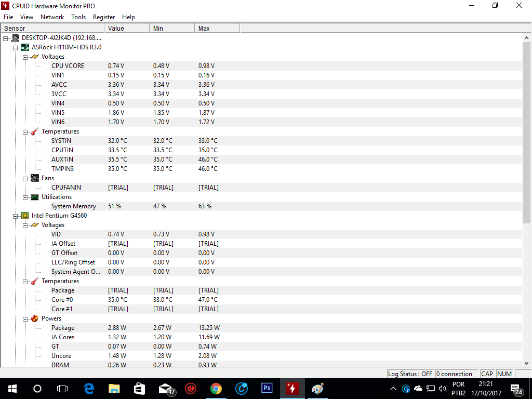Launch Microsoft Edge from taskbar
The height and width of the screenshot is (399, 532).
point(89,389)
